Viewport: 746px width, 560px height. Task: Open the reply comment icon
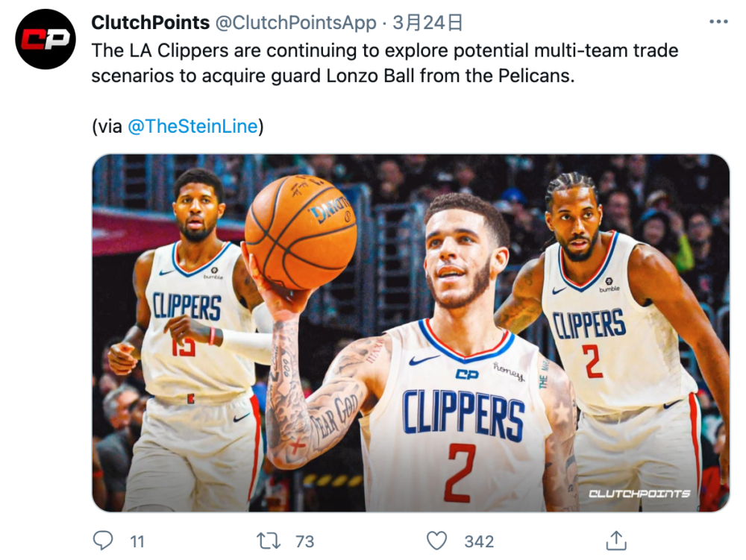tap(103, 541)
